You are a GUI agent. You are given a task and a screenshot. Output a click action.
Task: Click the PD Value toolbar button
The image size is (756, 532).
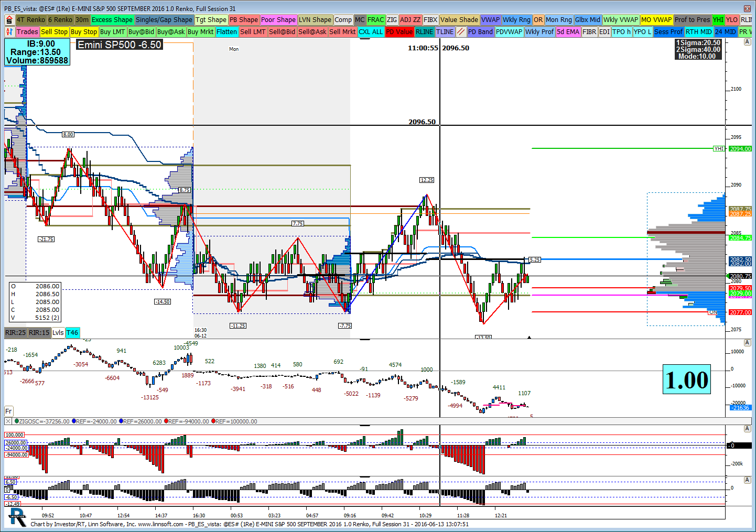(x=399, y=32)
